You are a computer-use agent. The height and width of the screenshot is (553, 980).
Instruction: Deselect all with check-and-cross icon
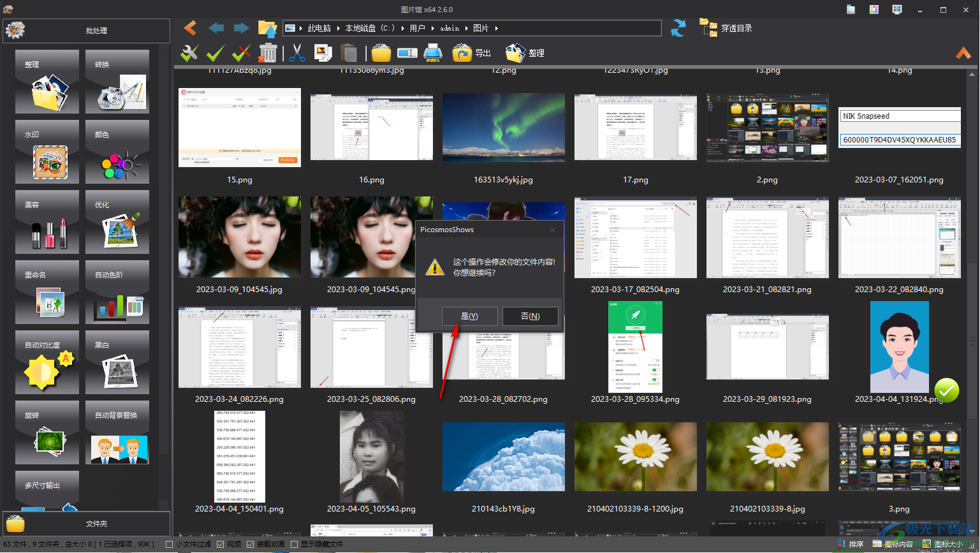pos(241,53)
